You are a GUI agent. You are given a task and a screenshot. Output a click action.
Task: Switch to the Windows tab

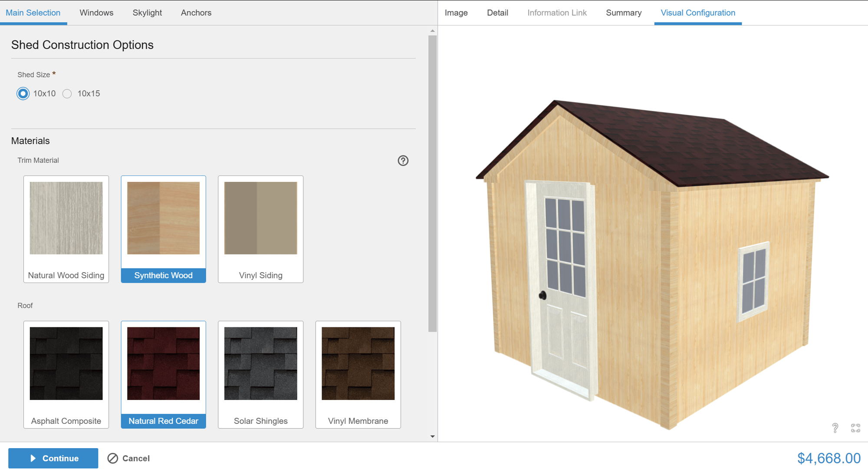[x=96, y=13]
